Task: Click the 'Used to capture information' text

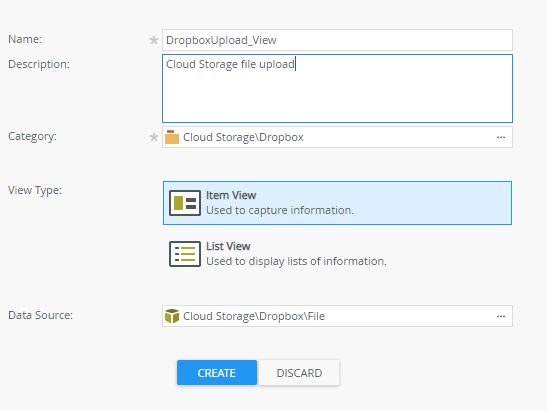Action: [x=280, y=210]
